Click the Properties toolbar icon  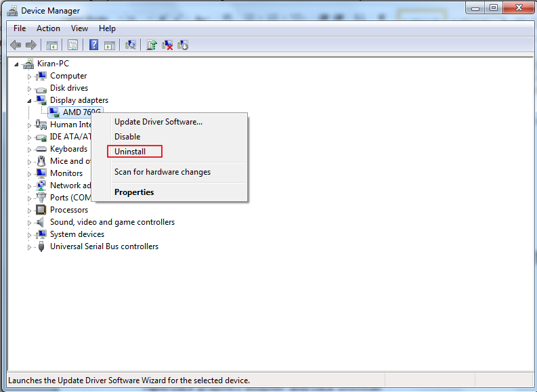72,45
